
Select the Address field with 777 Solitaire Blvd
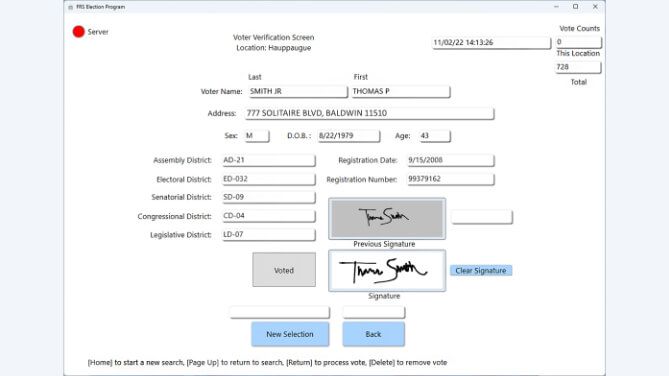(369, 113)
